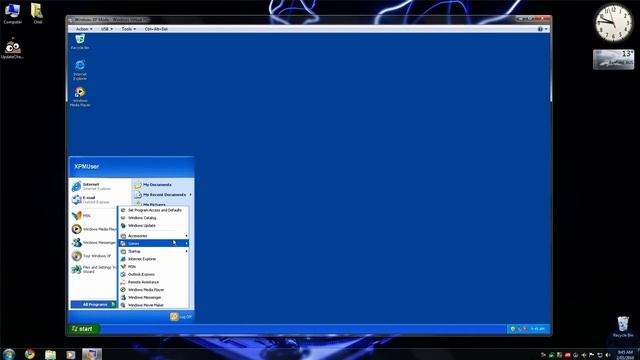The image size is (640, 360).
Task: Open Tour Windows XP
Action: [x=94, y=256]
